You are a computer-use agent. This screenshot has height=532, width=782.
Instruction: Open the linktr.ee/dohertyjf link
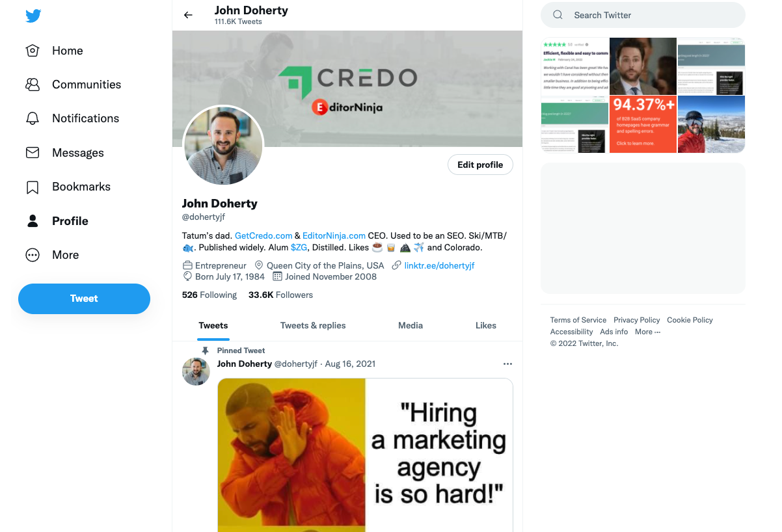click(x=439, y=265)
